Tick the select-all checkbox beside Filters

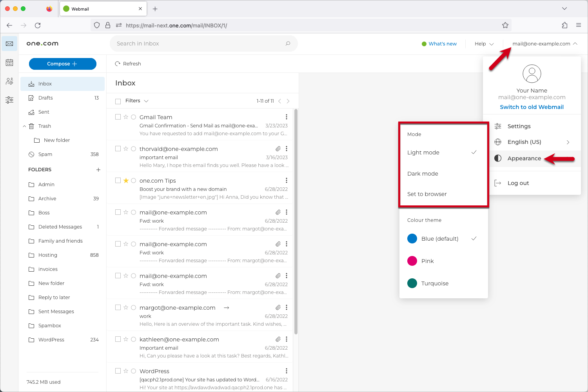[118, 102]
